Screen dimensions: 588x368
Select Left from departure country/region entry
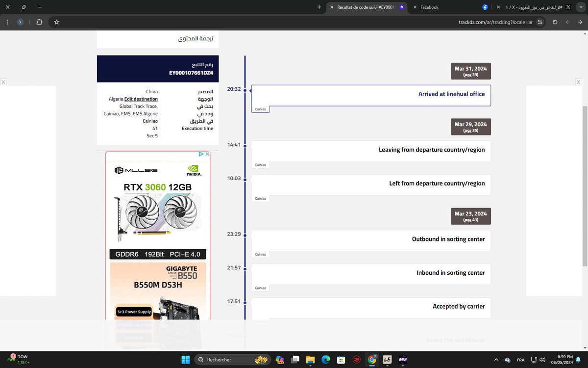click(371, 185)
